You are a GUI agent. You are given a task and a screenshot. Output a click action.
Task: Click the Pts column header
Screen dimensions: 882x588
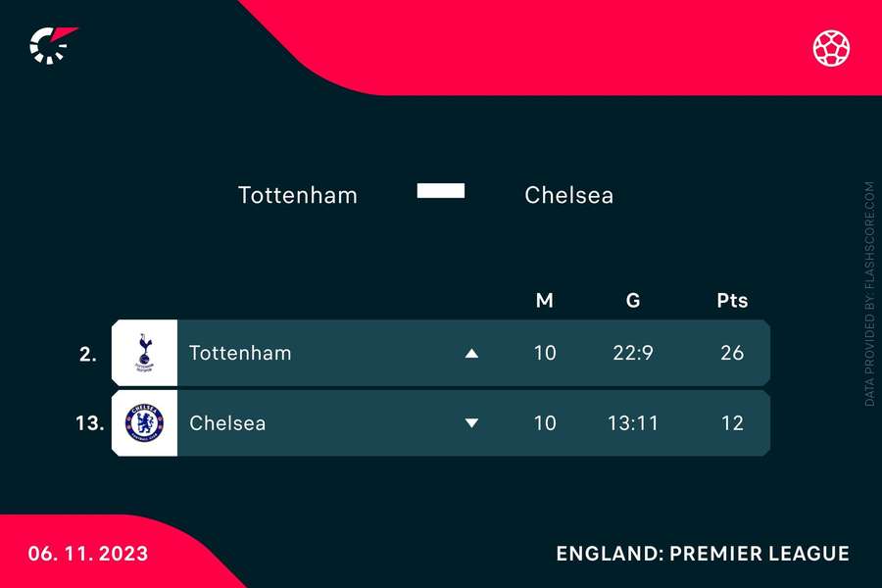[x=732, y=301]
